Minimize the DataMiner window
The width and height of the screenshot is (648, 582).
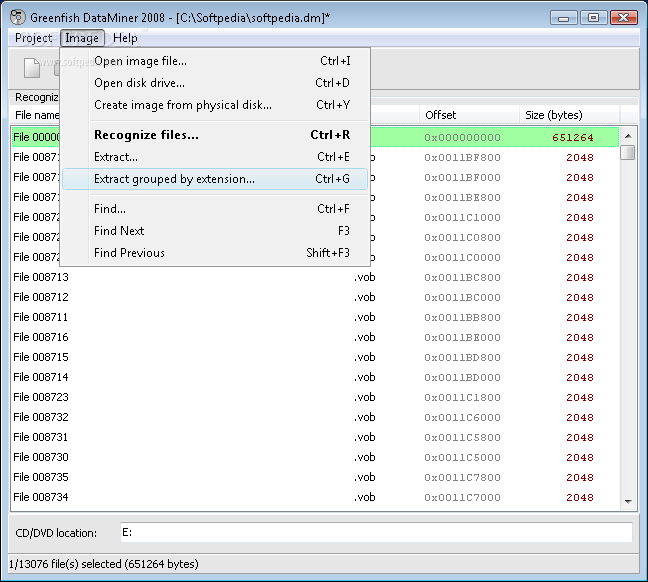coord(563,18)
